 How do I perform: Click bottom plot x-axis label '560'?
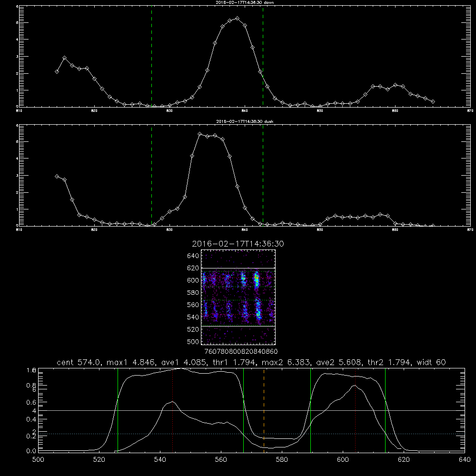click(221, 460)
